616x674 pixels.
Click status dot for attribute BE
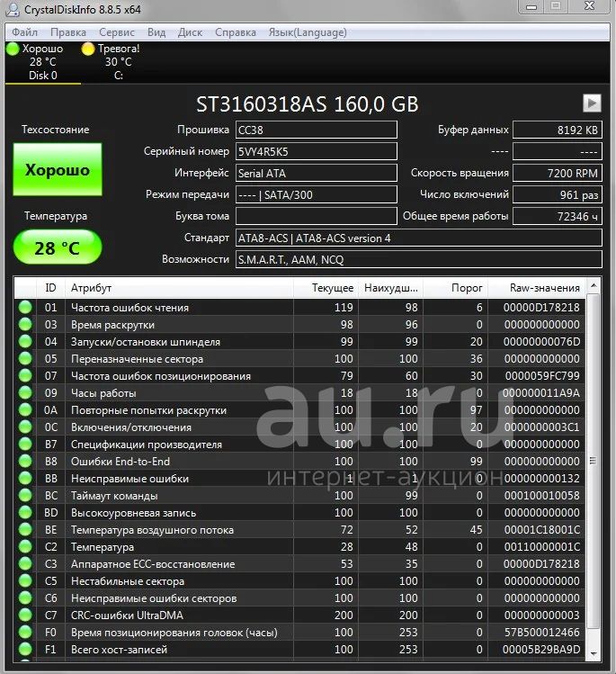[x=25, y=529]
